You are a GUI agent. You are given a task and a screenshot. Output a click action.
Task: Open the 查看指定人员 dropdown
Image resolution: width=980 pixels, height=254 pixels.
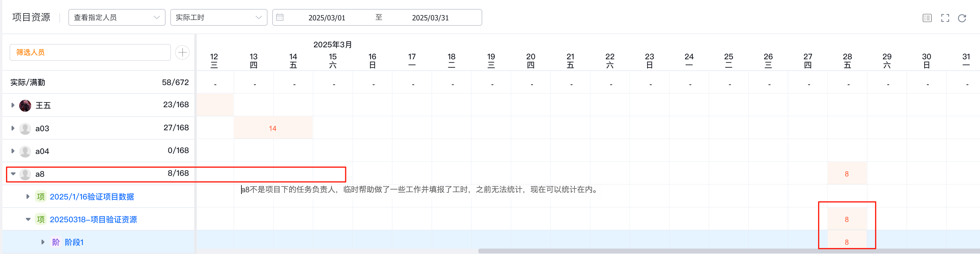(x=117, y=17)
